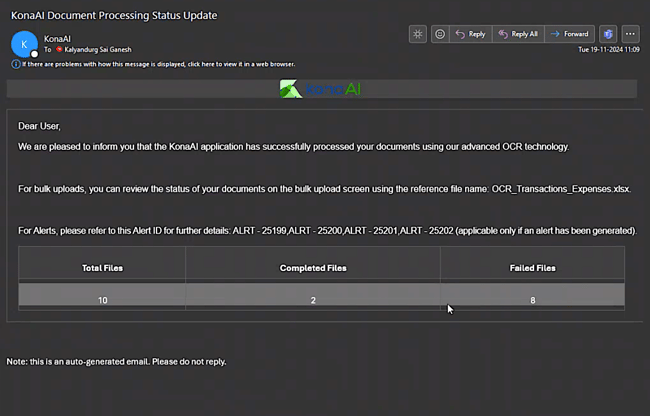650x416 pixels.
Task: Click the sender name KonaAI
Action: (x=57, y=36)
